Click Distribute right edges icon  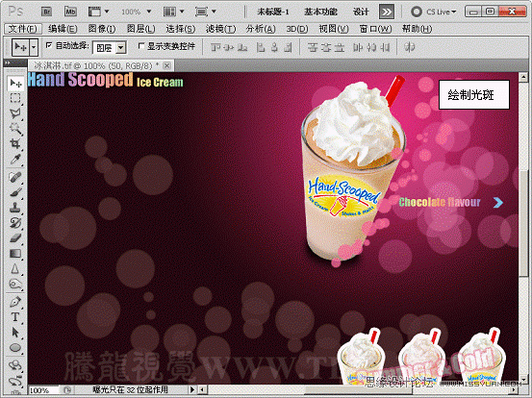(x=385, y=47)
